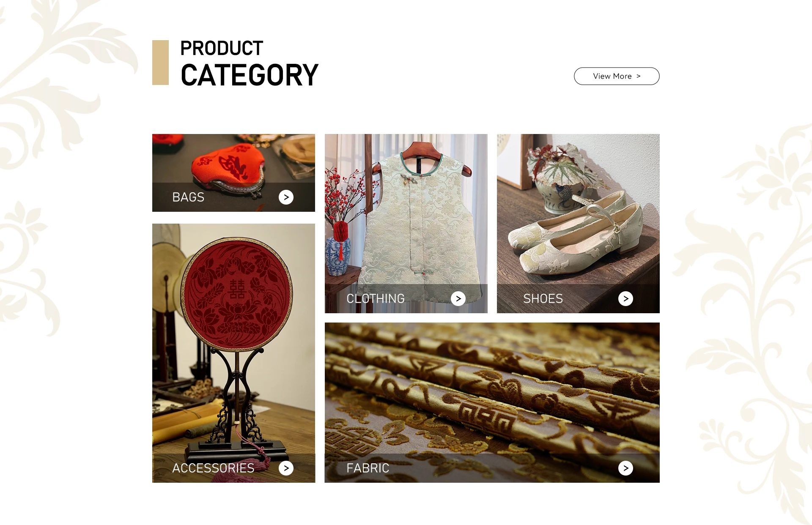The image size is (812, 525).
Task: Click the gold patterned fabric rolls photo
Action: (492, 402)
